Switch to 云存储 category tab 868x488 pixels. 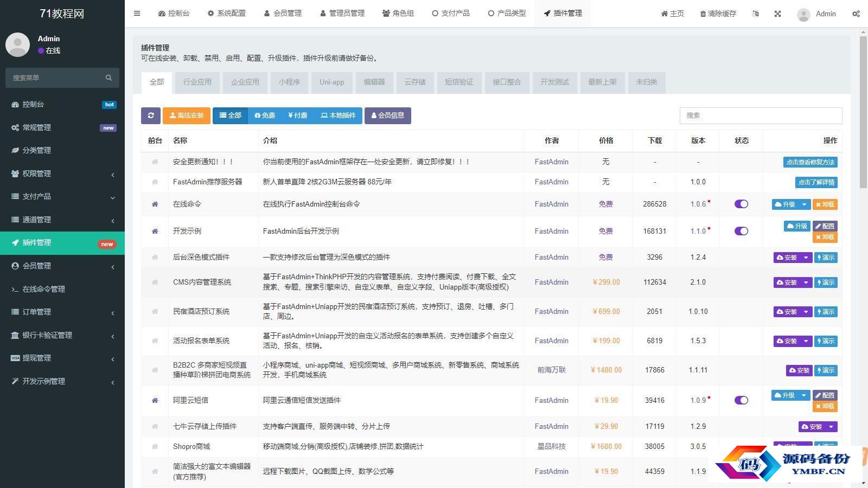tap(415, 82)
